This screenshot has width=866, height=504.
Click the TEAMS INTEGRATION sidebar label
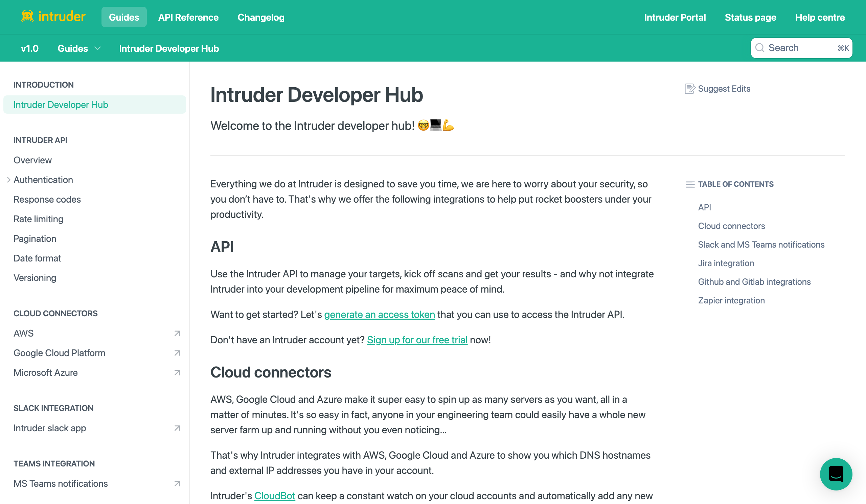coord(54,463)
